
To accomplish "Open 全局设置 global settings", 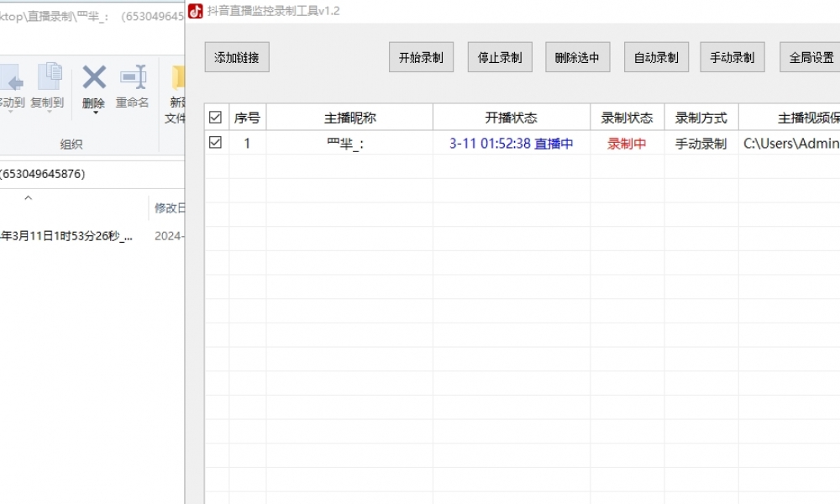I will tap(811, 57).
